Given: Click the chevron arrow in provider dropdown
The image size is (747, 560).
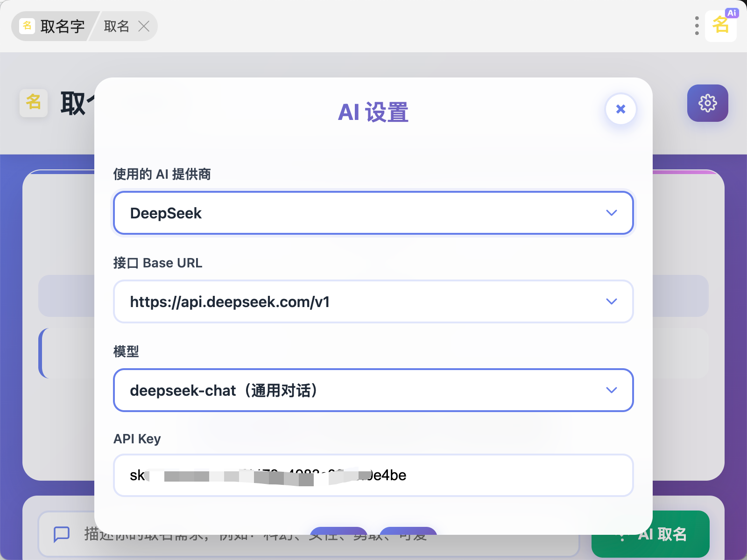Looking at the screenshot, I should [611, 213].
